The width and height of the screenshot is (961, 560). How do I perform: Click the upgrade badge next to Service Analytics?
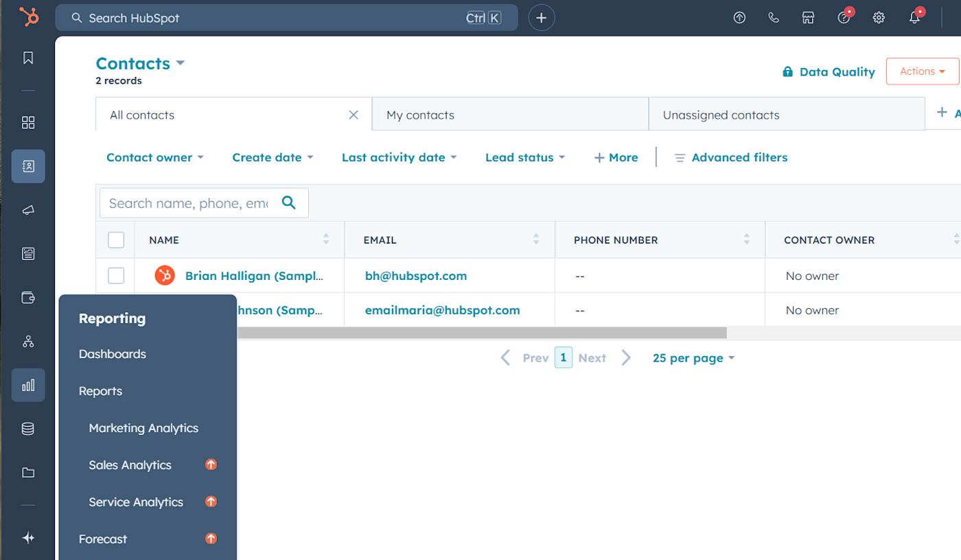point(211,502)
